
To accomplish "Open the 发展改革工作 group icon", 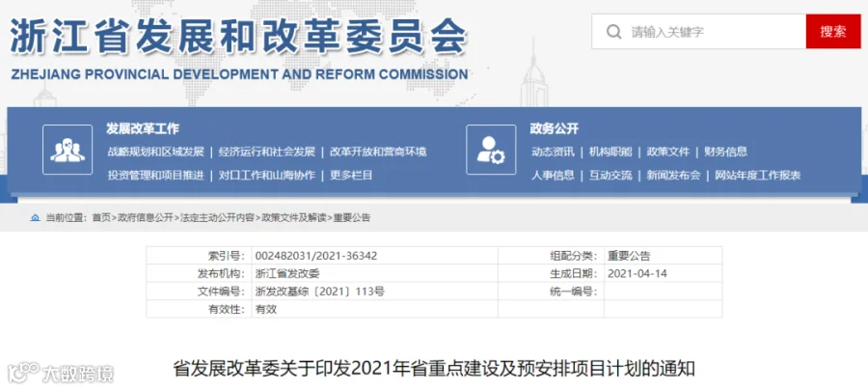I will click(68, 150).
